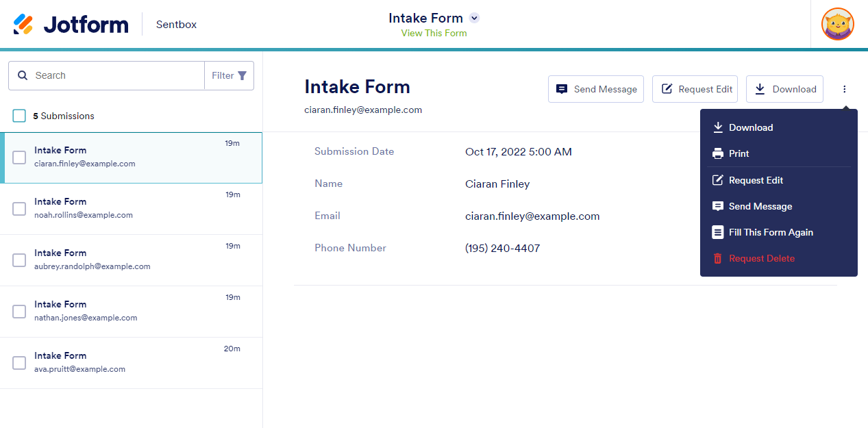Type in the Search submissions field

[x=116, y=75]
